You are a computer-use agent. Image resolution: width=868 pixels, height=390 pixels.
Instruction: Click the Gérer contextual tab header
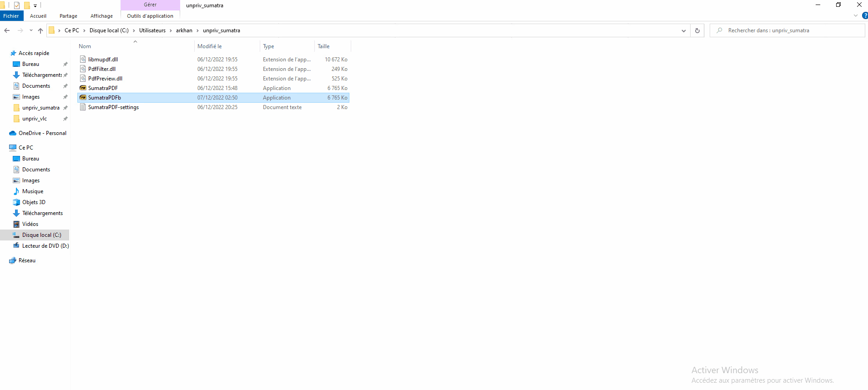(150, 5)
